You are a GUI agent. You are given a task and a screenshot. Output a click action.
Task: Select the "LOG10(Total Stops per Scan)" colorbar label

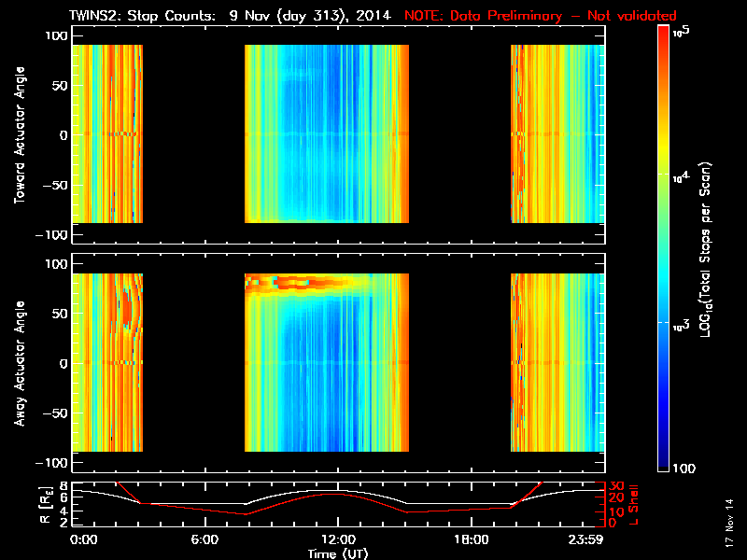(x=706, y=249)
